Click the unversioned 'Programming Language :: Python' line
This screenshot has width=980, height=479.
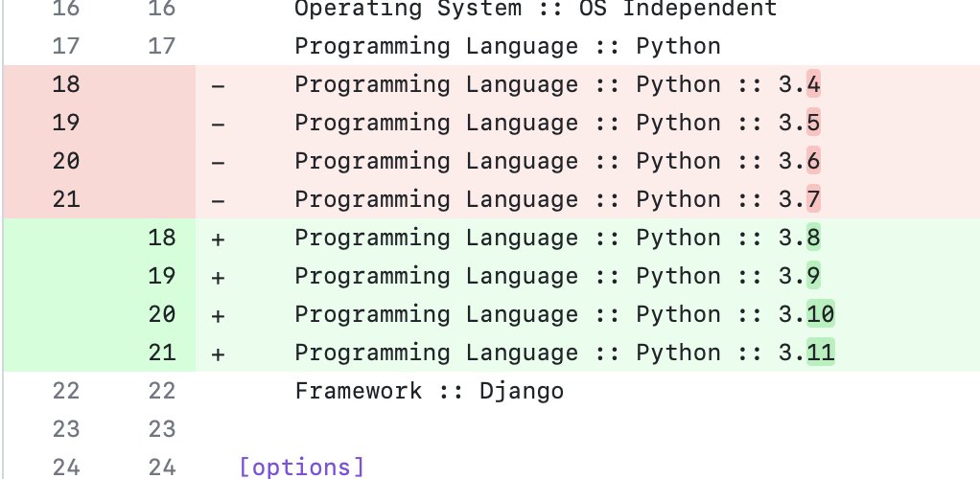click(x=507, y=46)
